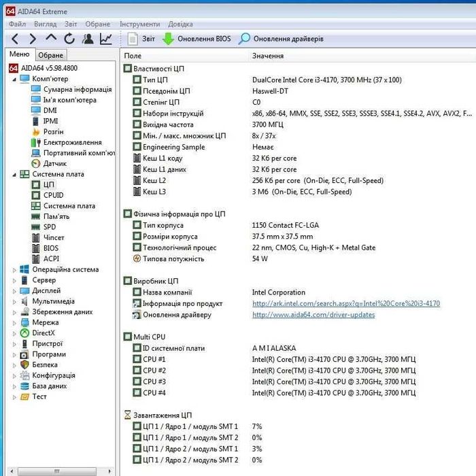Open the aida64.com driver-updates link

(x=313, y=314)
